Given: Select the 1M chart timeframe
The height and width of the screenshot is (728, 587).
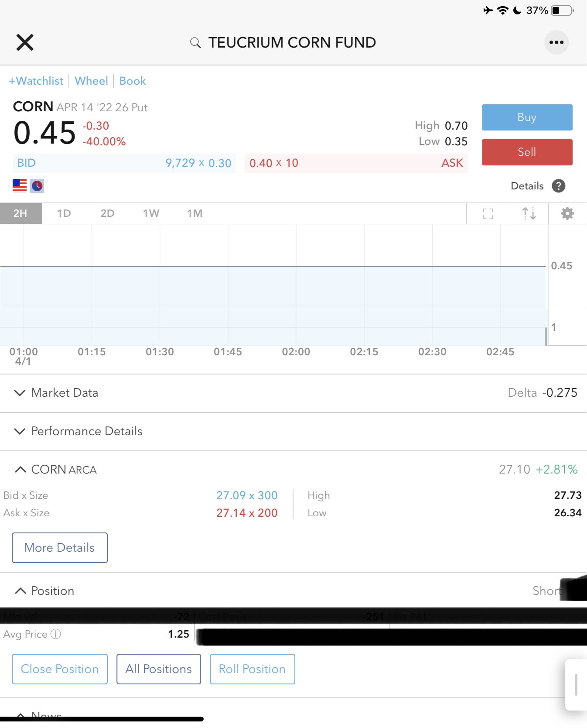Looking at the screenshot, I should pos(195,213).
